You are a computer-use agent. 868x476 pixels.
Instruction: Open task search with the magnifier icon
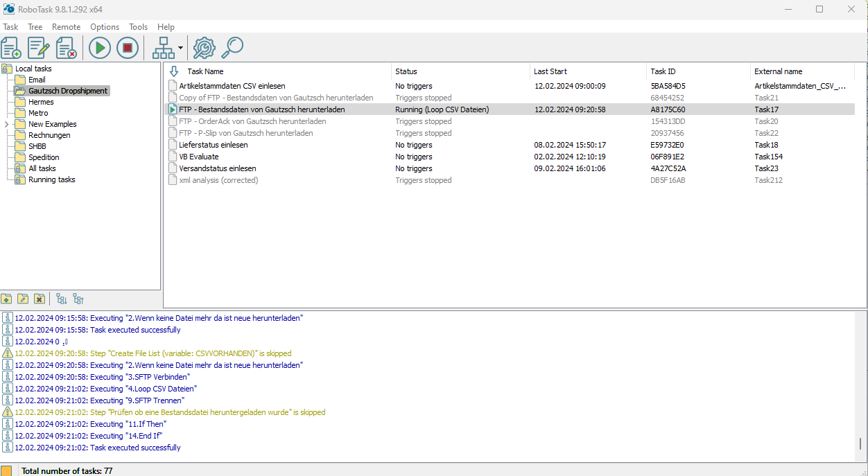click(232, 48)
